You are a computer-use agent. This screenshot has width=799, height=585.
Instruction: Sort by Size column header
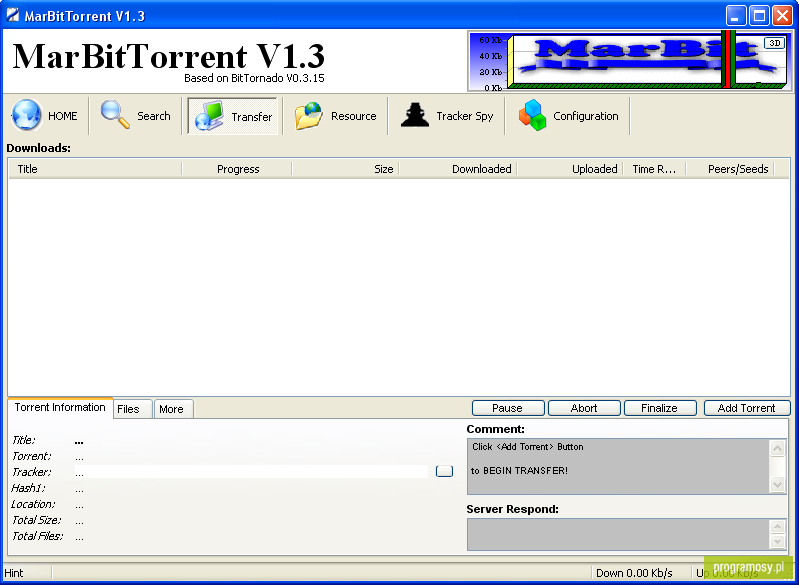click(345, 169)
